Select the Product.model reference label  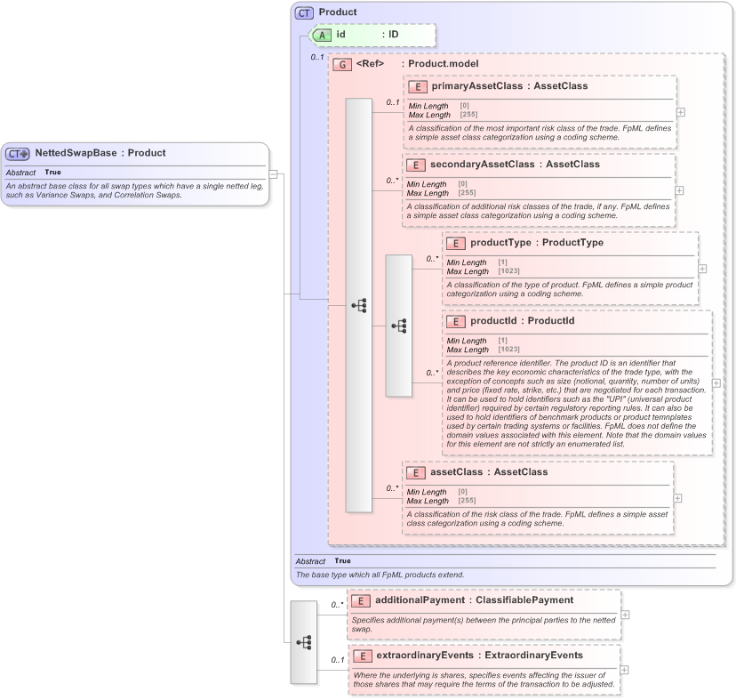(x=417, y=64)
